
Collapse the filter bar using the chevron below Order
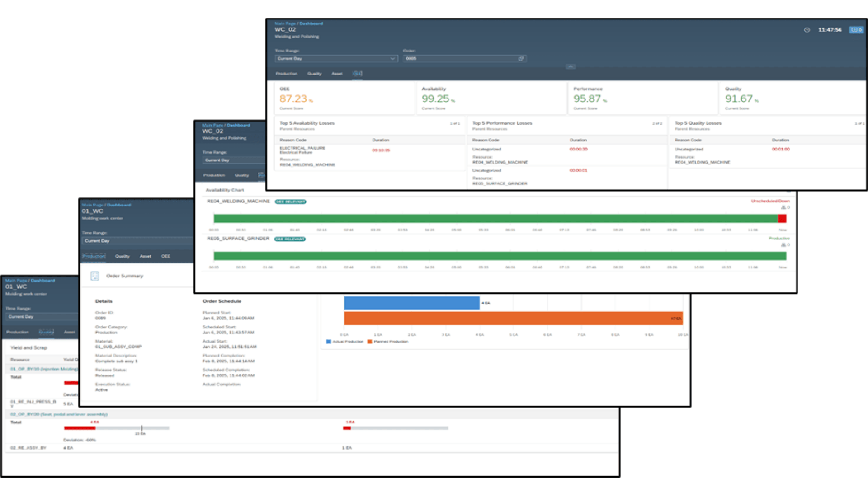tap(571, 66)
